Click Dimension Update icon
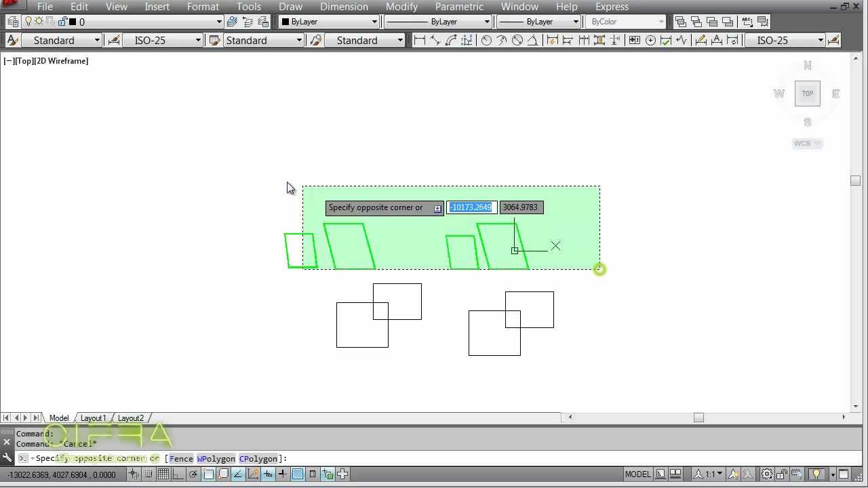 (732, 40)
